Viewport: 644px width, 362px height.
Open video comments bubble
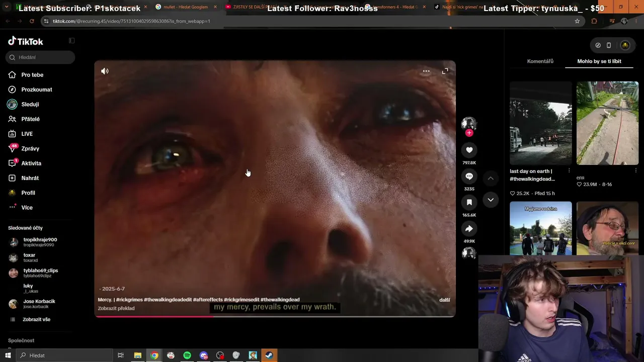tap(469, 176)
